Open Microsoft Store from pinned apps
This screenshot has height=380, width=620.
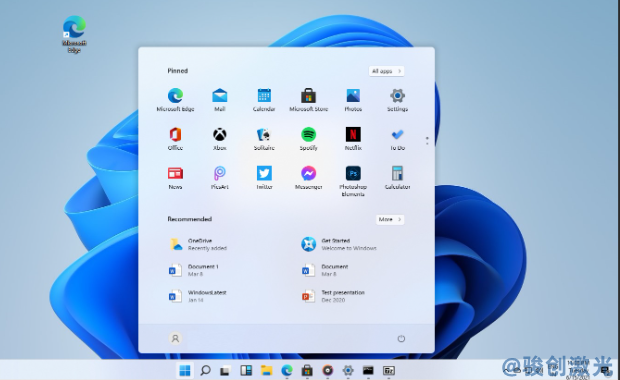pos(308,100)
